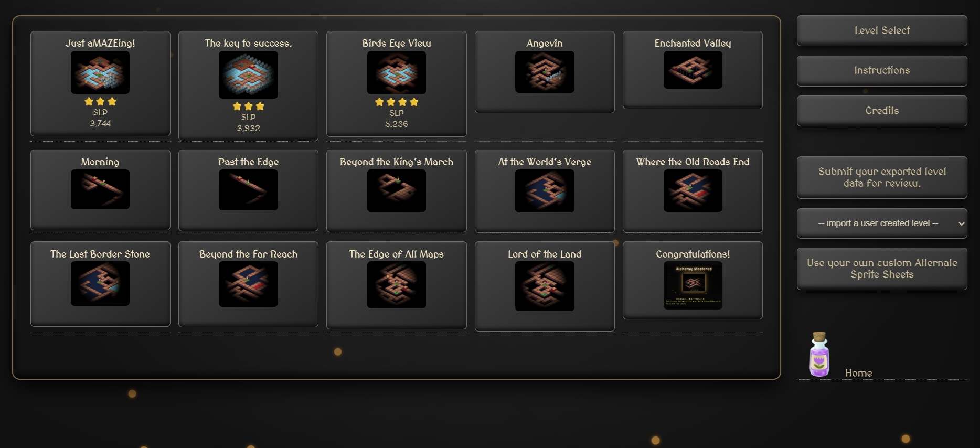
Task: Select The key to success level preview
Action: 248,74
